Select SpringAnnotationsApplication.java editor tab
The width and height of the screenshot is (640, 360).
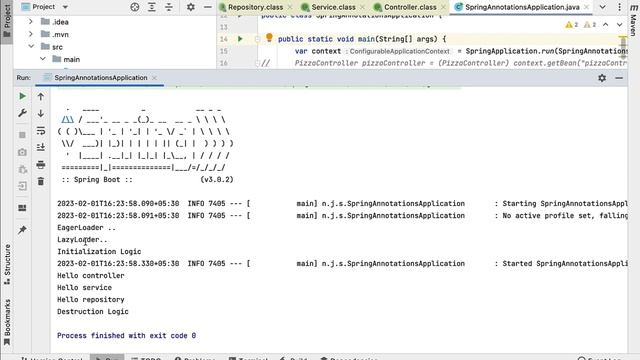pos(522,7)
